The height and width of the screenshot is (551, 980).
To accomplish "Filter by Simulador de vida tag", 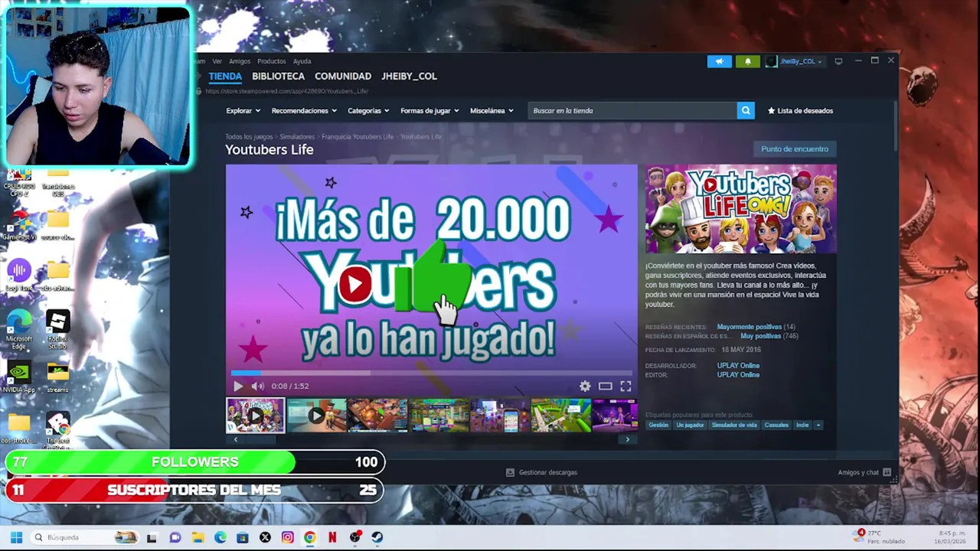I will click(x=734, y=425).
